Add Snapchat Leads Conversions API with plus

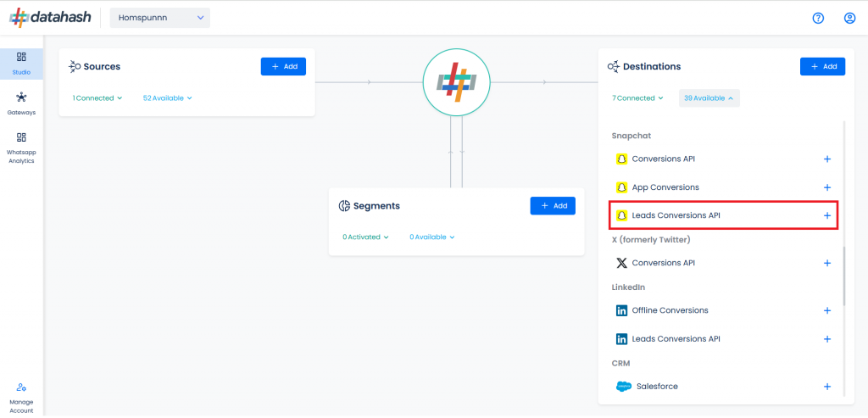click(827, 215)
